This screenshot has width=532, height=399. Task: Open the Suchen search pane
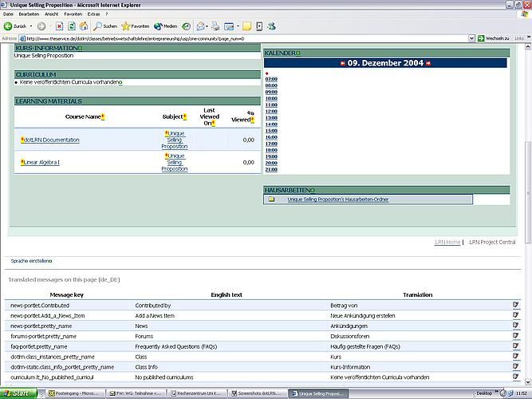[x=105, y=26]
